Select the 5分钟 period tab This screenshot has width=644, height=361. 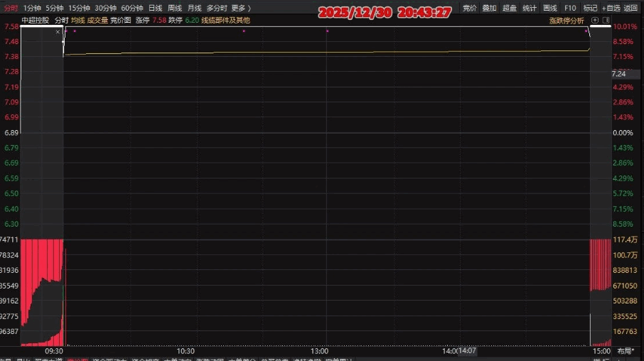coord(54,9)
